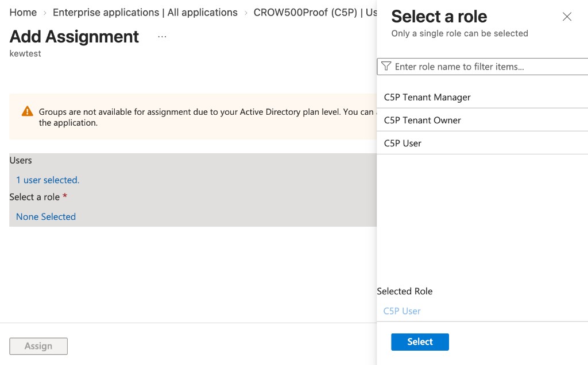The image size is (588, 365).
Task: Focus the role name filter field
Action: tap(482, 67)
